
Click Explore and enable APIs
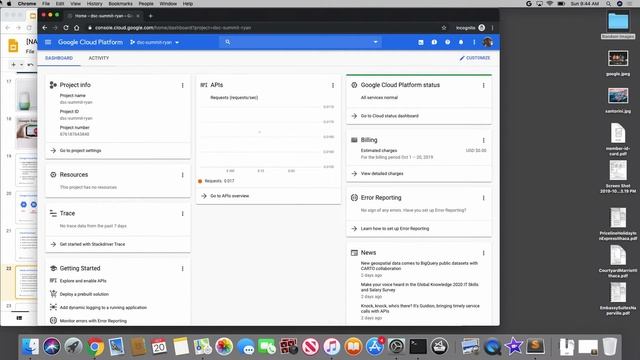[x=83, y=281]
